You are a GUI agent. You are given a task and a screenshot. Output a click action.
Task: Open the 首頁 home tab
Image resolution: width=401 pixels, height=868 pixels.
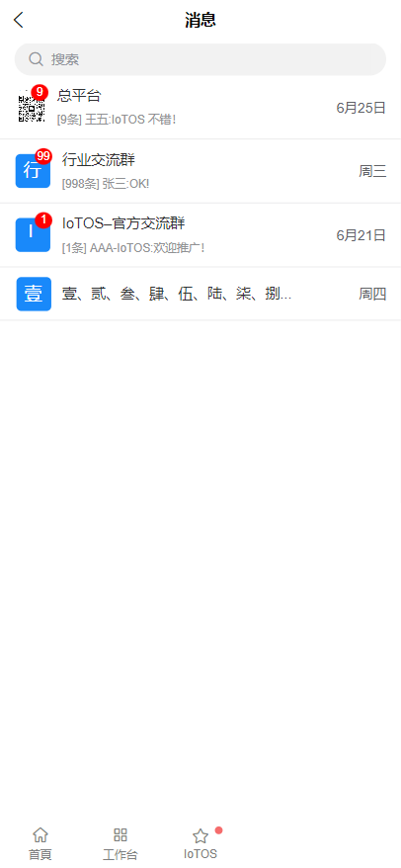point(40,843)
